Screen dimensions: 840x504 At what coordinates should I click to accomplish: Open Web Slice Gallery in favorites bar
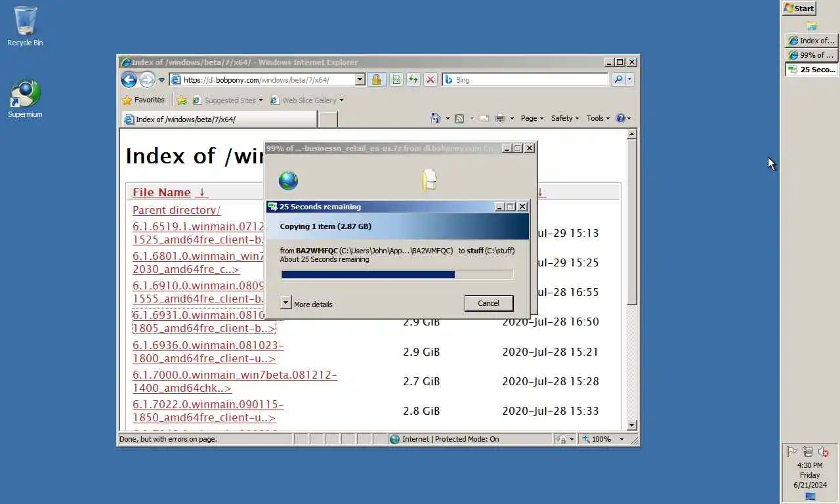click(306, 100)
